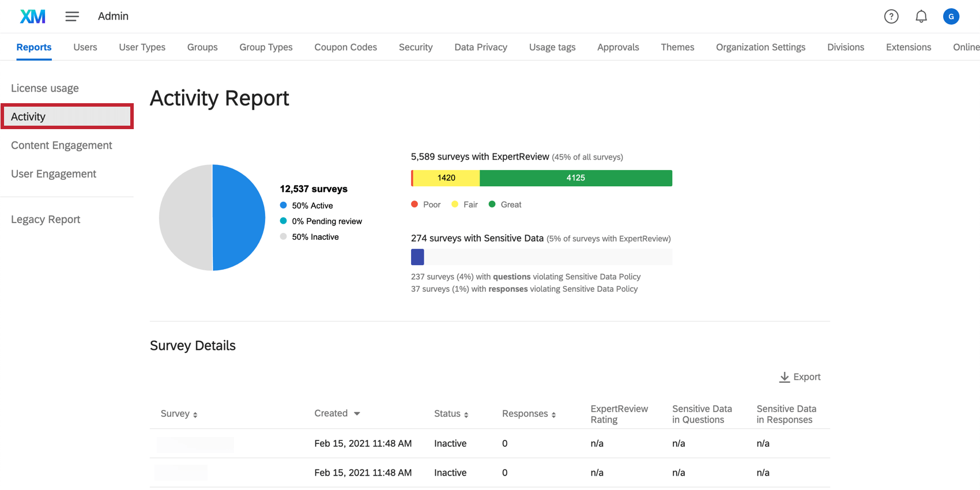Open License usage in sidebar

click(x=45, y=88)
